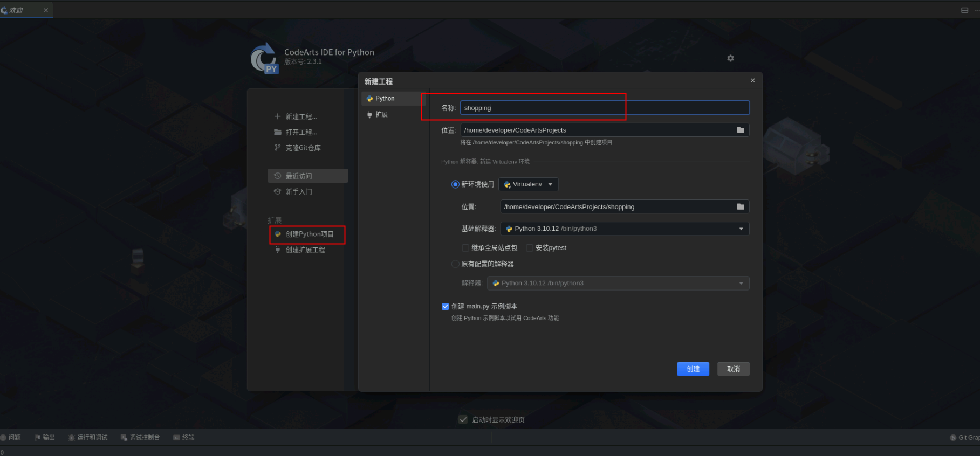Open the 问题 panel tab
The width and height of the screenshot is (980, 456).
[x=11, y=438]
